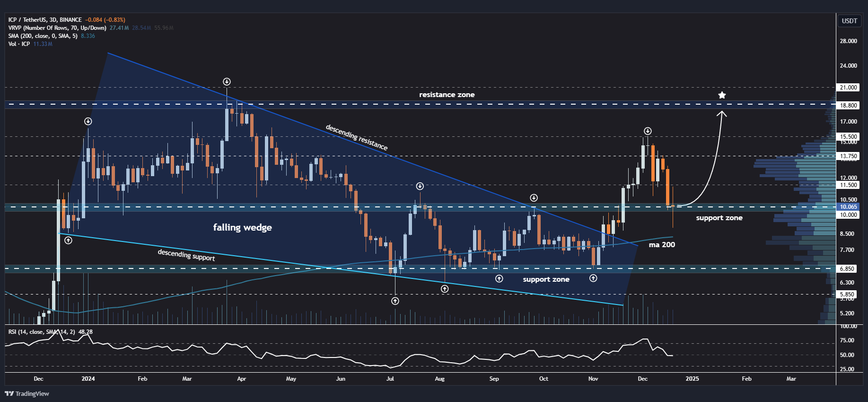Select the 'support zone' label near 6.850
The image size is (868, 402).
(546, 279)
